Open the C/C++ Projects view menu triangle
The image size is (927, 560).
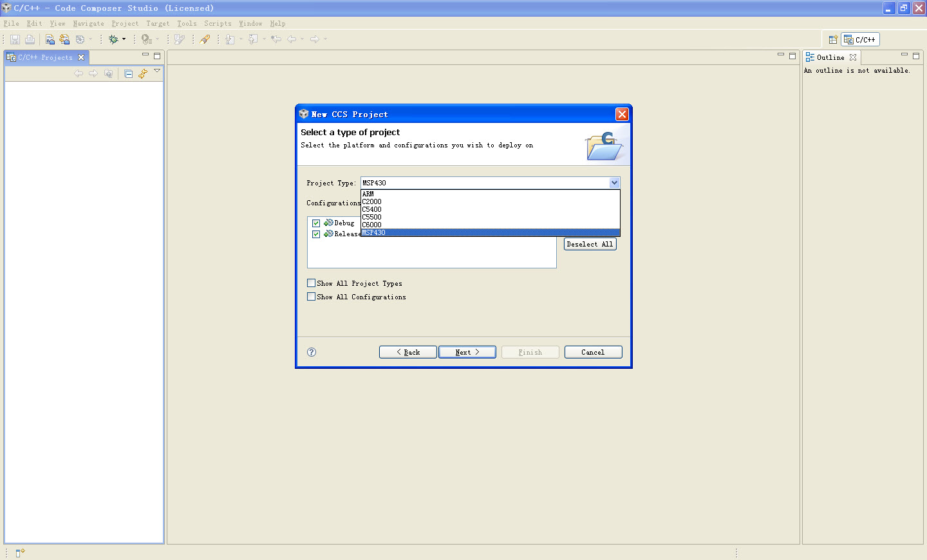coord(157,71)
